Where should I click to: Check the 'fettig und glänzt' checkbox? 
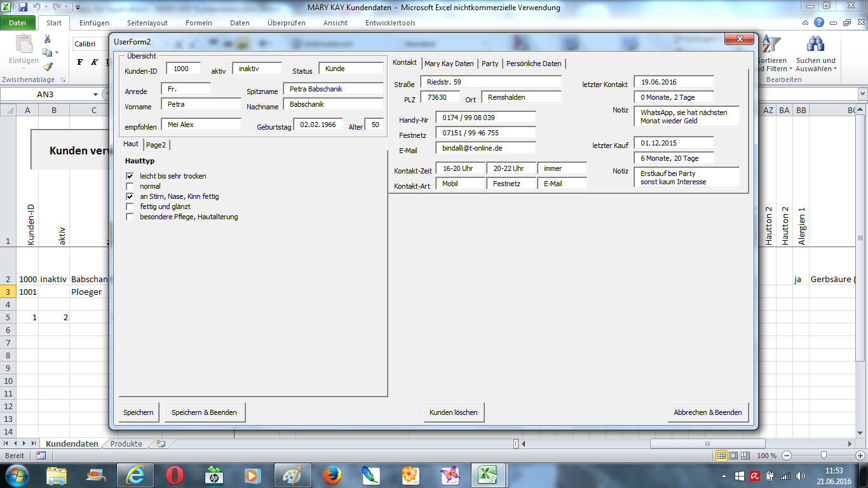130,207
